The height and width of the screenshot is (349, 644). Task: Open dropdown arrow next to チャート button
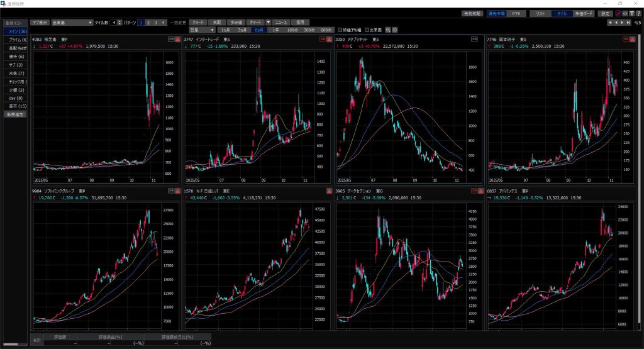269,23
